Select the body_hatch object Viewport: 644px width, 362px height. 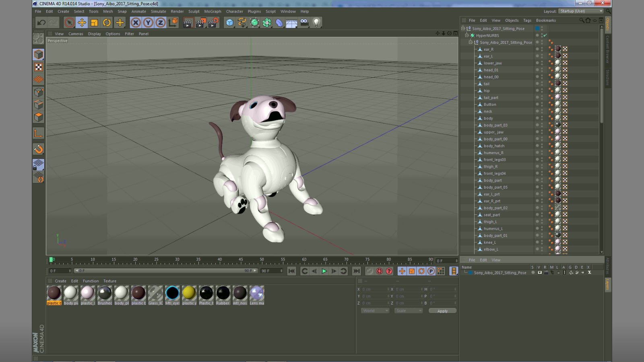494,146
